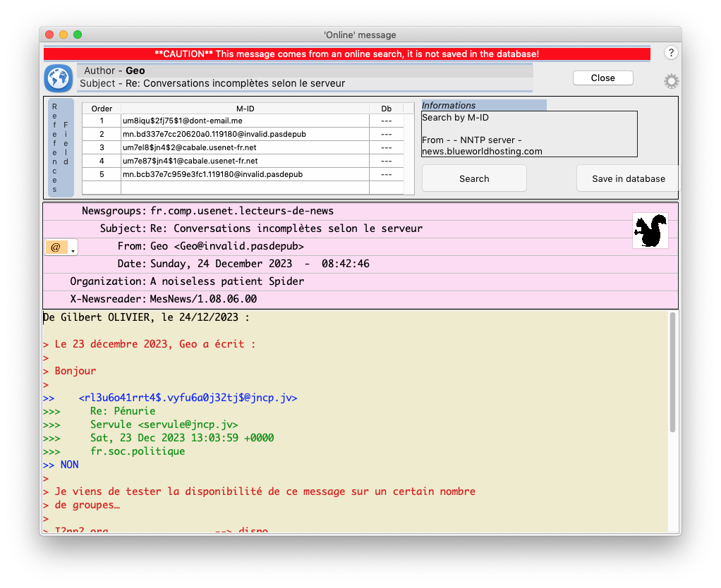
Task: Select M-ID um7el8$jn4$2 row
Action: click(245, 147)
